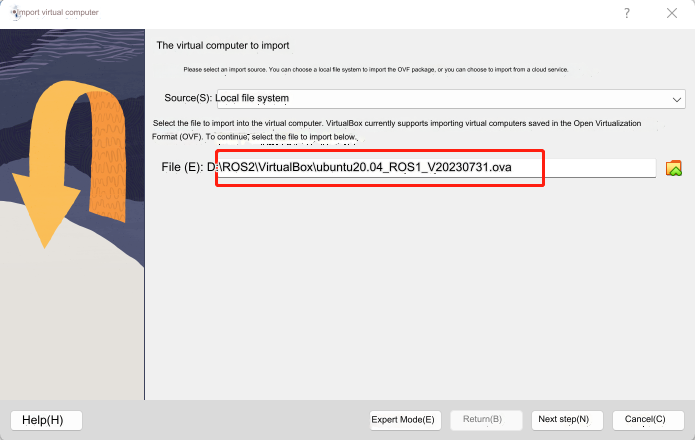This screenshot has height=440, width=695.
Task: Click the chevron arrow of Source combo box
Action: (x=677, y=100)
